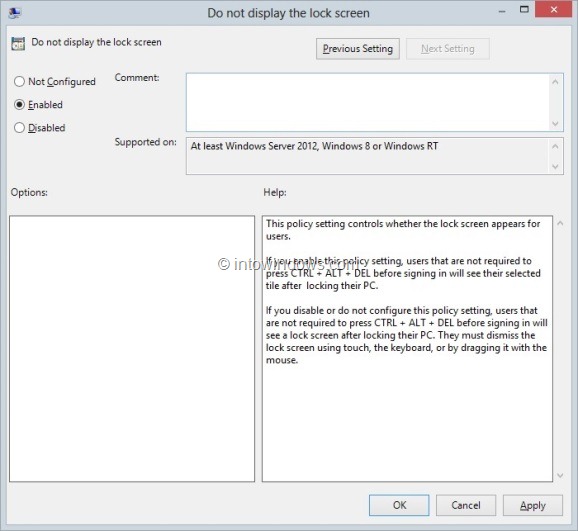Cancel the policy dialog

point(466,505)
